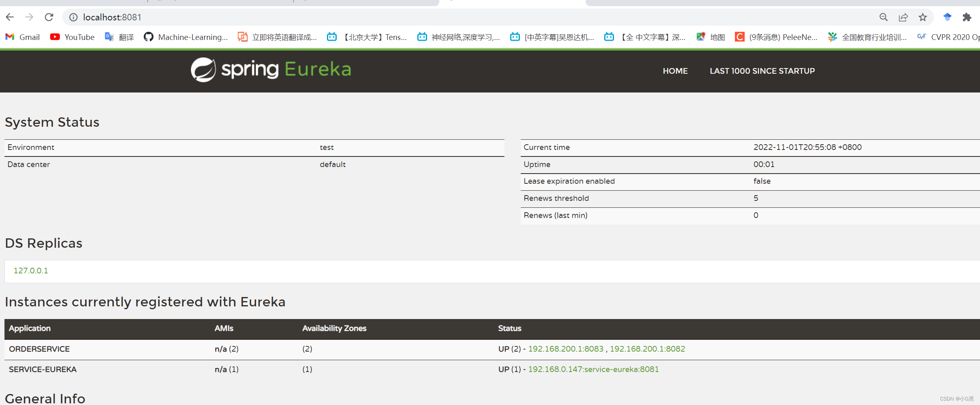Click the AMIs column header
Screen dimensions: 980x405
pyautogui.click(x=224, y=328)
